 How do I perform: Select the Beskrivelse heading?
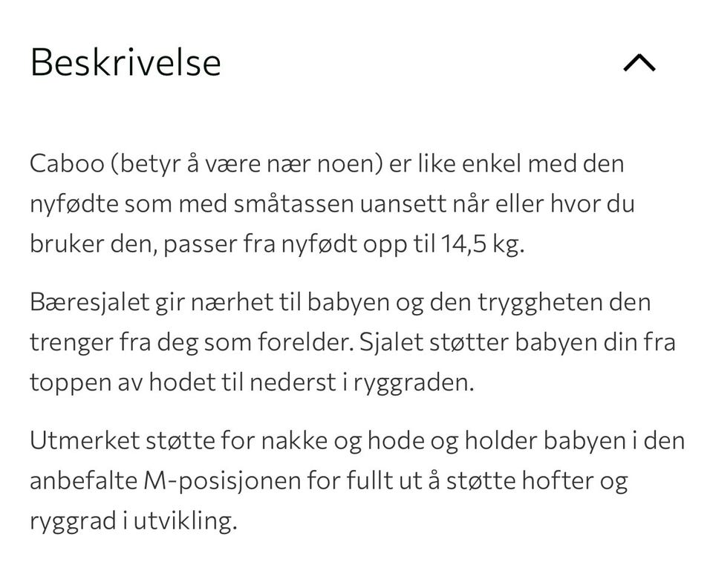(x=125, y=63)
